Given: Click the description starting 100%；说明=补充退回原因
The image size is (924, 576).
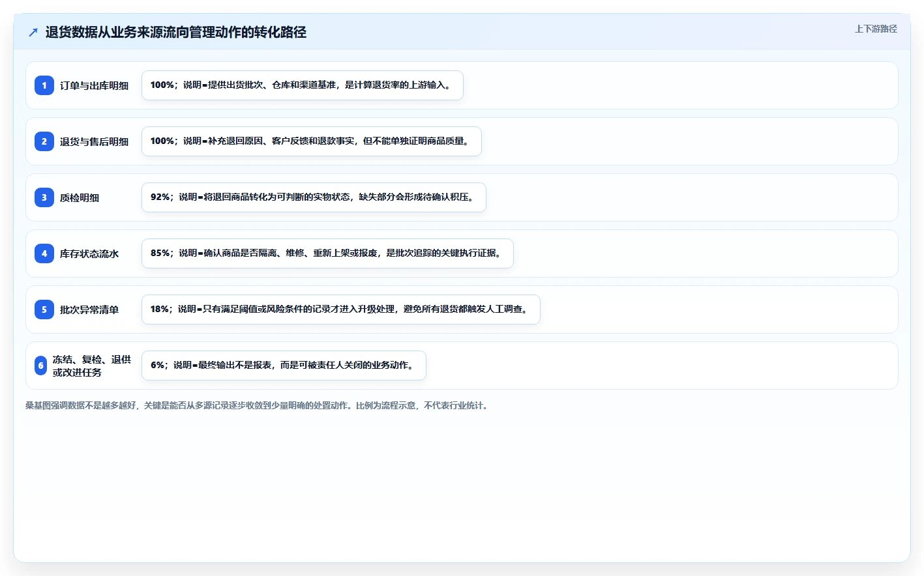Looking at the screenshot, I should pyautogui.click(x=312, y=141).
